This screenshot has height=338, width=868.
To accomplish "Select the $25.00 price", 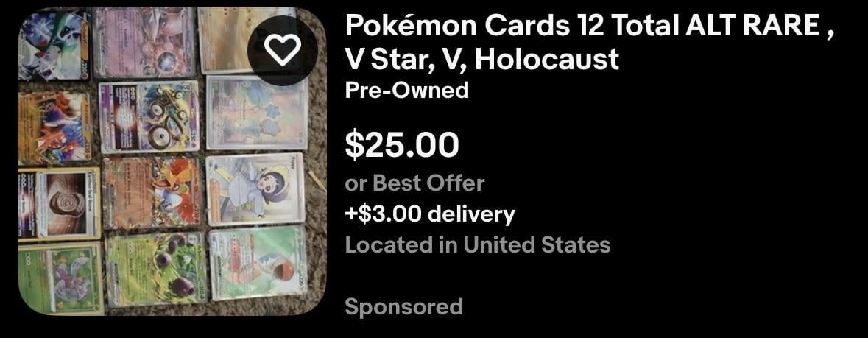I will point(402,144).
